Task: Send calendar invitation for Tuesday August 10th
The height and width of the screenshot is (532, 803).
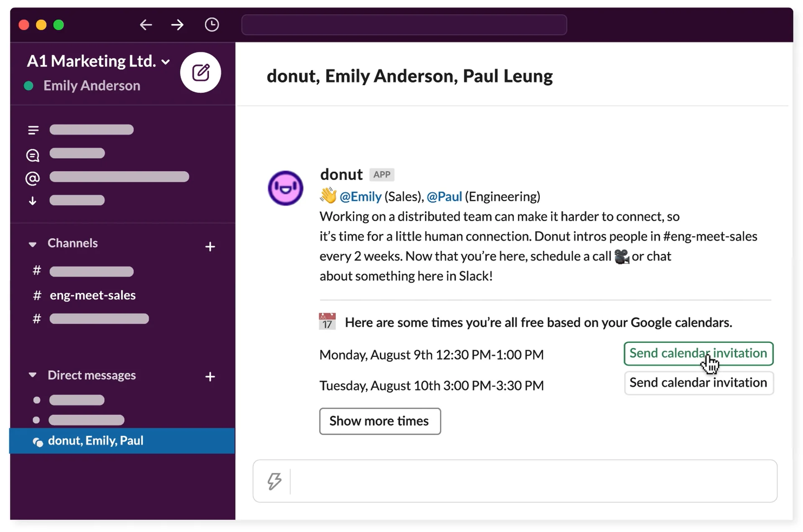Action: (x=698, y=383)
